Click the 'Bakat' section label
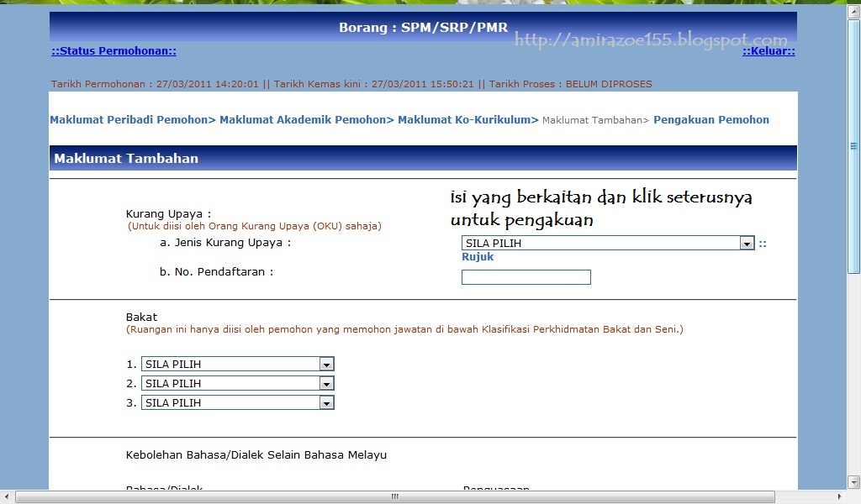This screenshot has width=861, height=504. tap(141, 317)
